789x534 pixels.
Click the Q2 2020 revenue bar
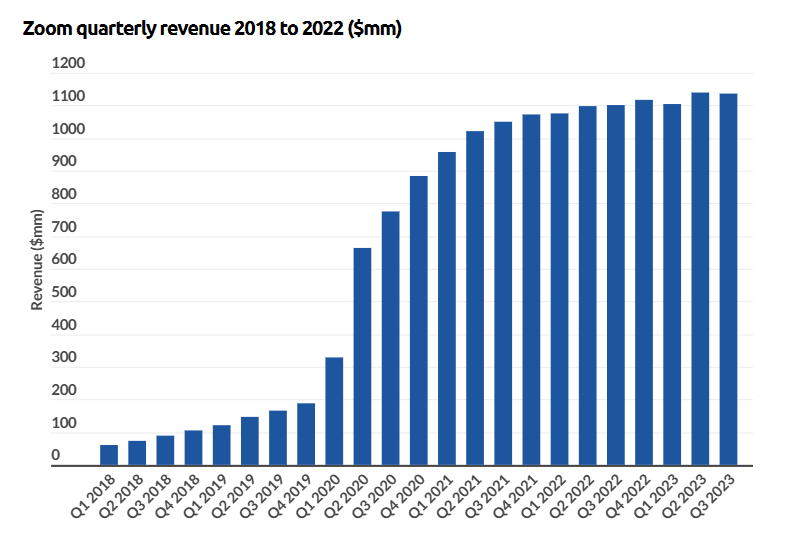[x=363, y=356]
